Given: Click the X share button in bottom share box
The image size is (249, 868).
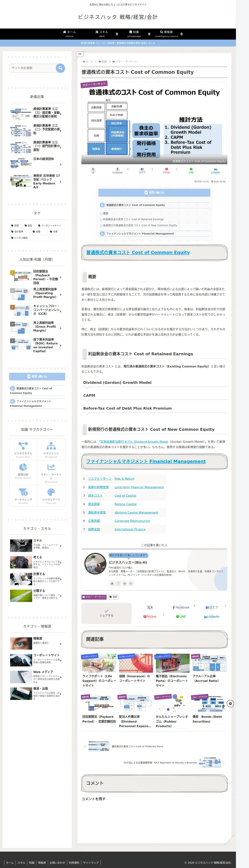Looking at the screenshot, I should (150, 607).
